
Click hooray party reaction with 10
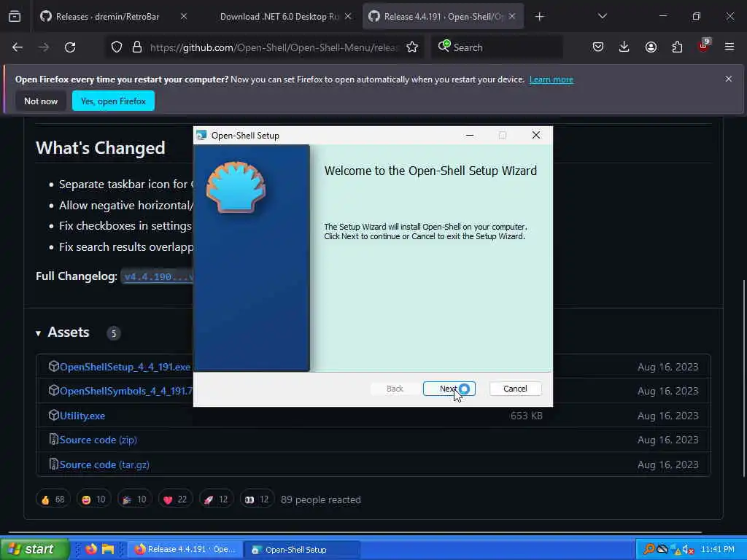tap(134, 499)
